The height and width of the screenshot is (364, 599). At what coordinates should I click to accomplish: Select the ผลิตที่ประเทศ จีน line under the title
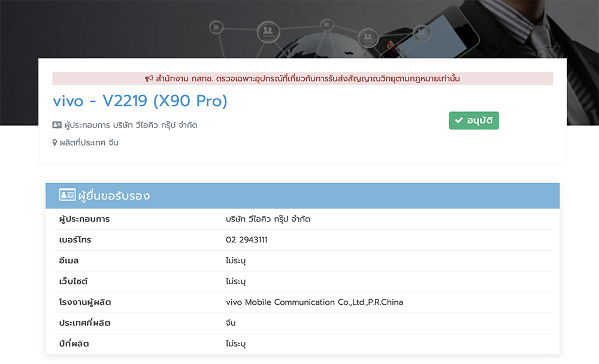point(89,142)
